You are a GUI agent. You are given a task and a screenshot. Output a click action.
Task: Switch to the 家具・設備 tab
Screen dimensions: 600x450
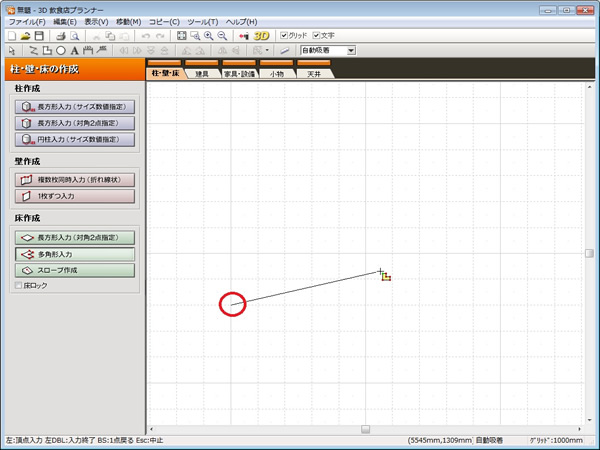[239, 74]
